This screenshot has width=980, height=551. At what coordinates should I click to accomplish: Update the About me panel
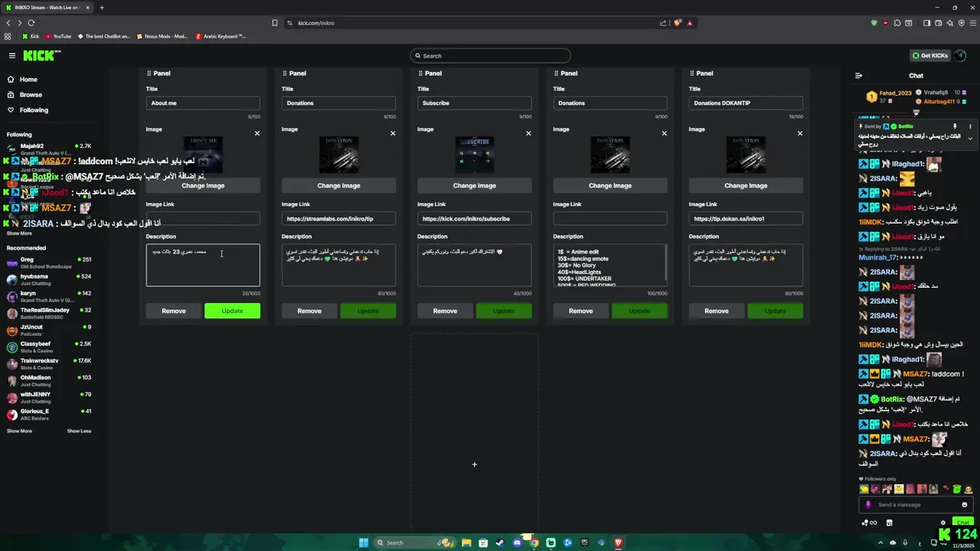click(x=232, y=311)
